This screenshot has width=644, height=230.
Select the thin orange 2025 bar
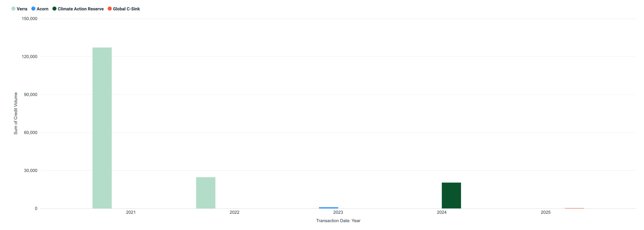(574, 208)
